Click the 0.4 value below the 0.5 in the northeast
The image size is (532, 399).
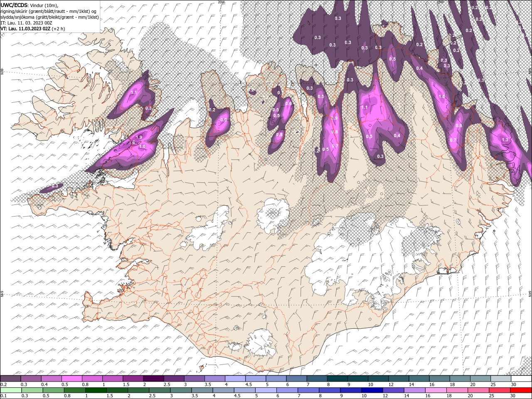(x=419, y=68)
